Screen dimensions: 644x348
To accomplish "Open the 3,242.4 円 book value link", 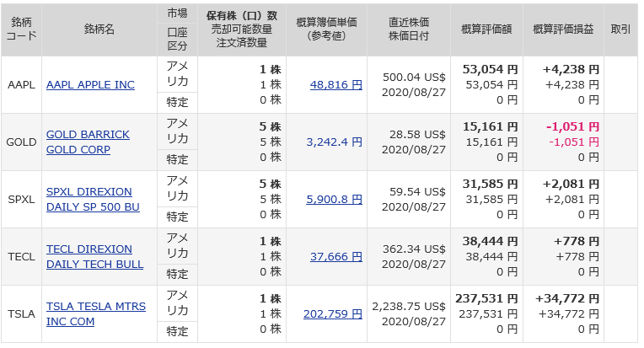I will tap(336, 142).
